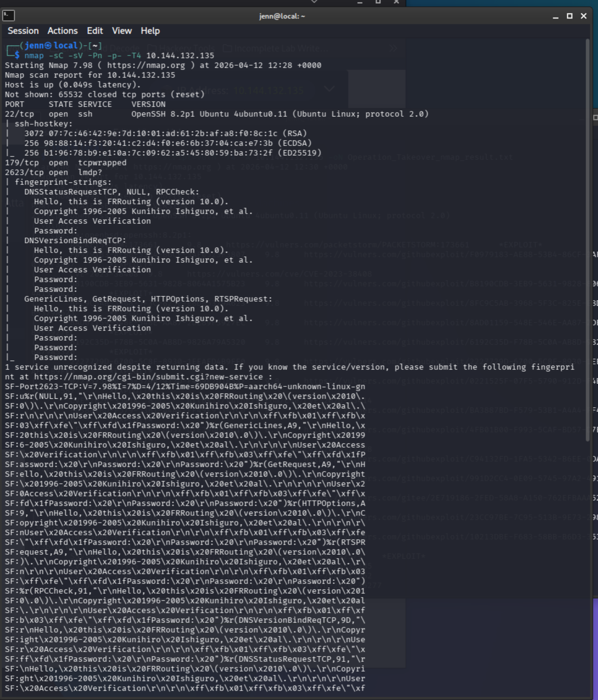Click the 256 ECDSA hostkey line
Viewport: 598px width, 700px height.
tap(168, 143)
